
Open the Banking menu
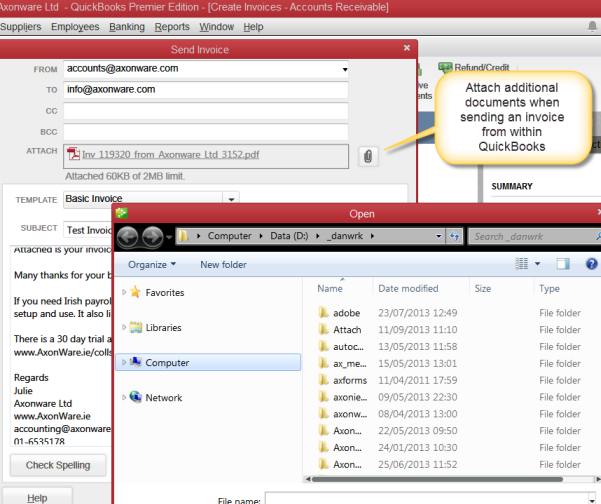[x=127, y=27]
